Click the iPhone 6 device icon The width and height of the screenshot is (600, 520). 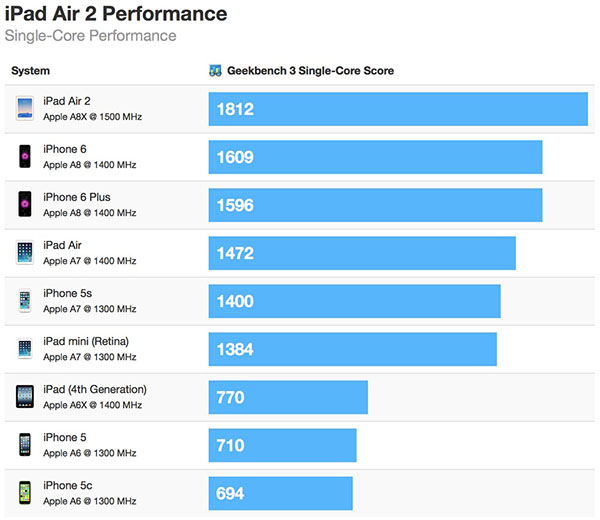pyautogui.click(x=25, y=157)
